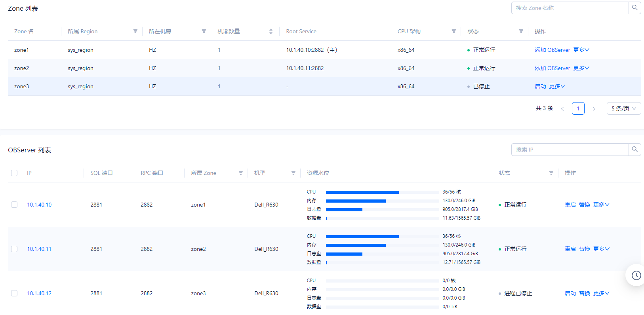Viewport: 644px width, 315px height.
Task: Click zone2's 正常运行 status in the Zone list
Action: click(484, 68)
